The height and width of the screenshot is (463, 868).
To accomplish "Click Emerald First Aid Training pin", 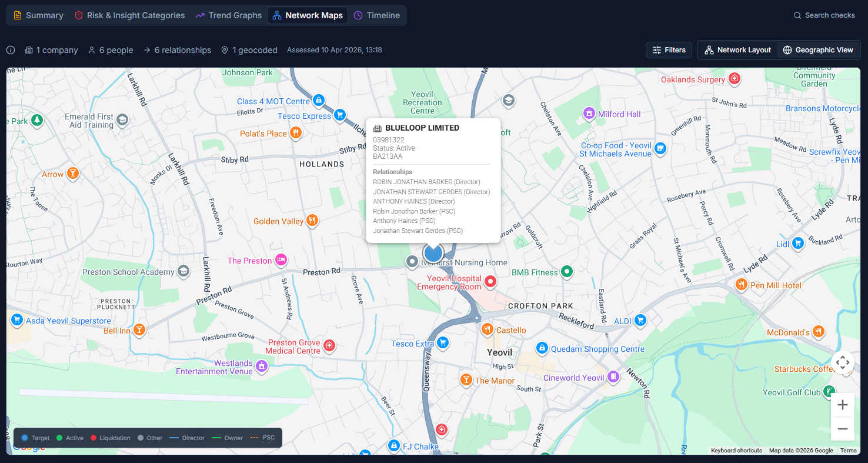I will click(122, 120).
